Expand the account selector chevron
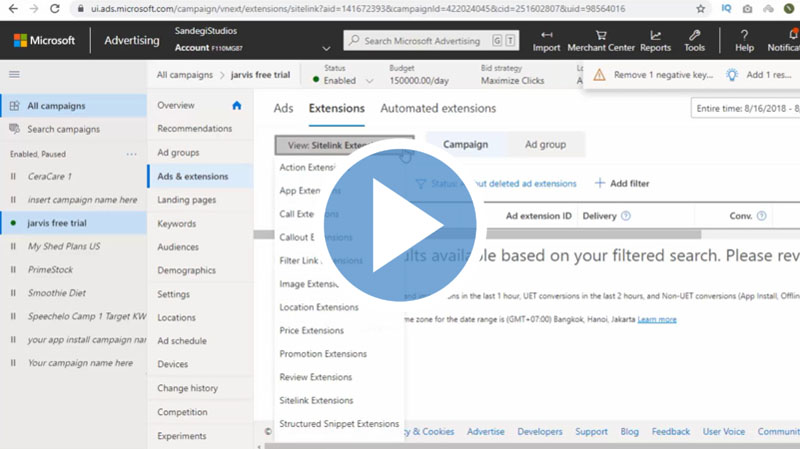This screenshot has width=800, height=449. click(x=326, y=48)
